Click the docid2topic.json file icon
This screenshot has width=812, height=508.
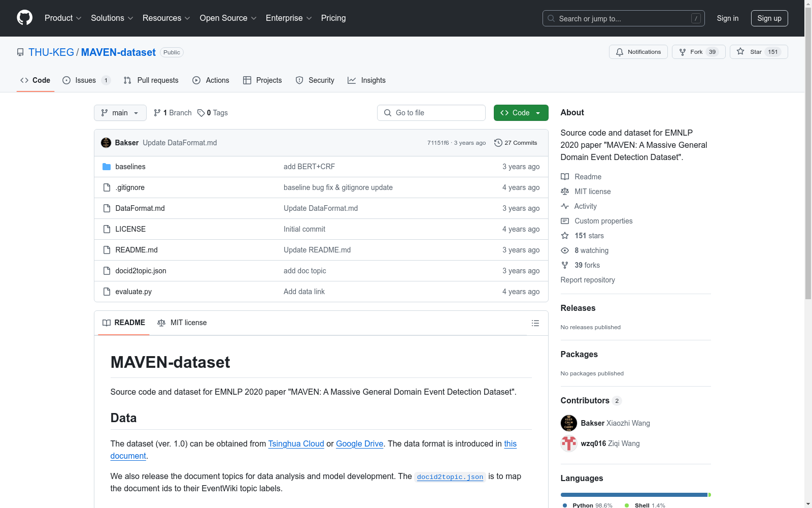point(107,271)
